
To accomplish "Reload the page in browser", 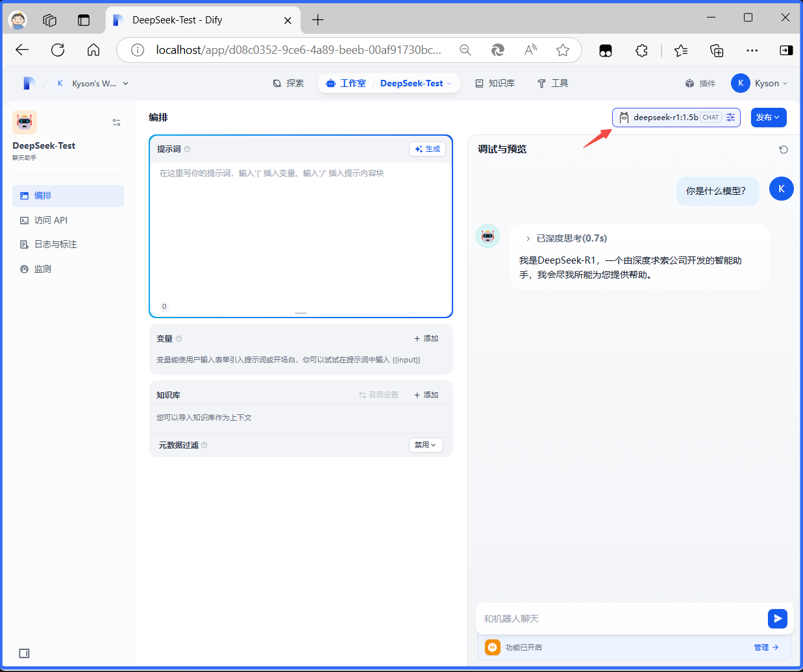I will click(58, 50).
